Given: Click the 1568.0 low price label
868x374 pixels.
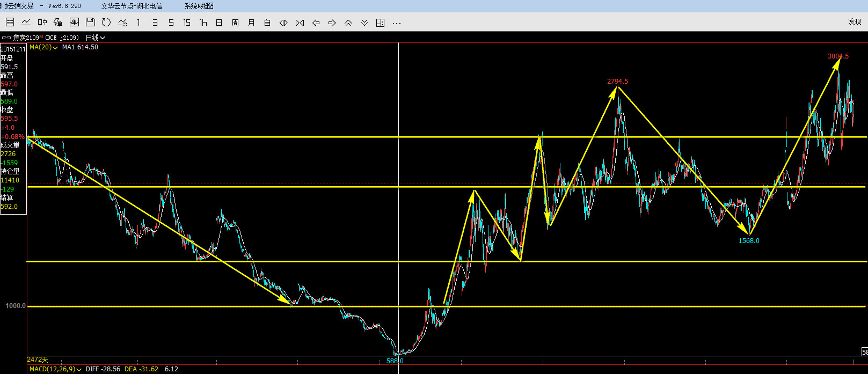Looking at the screenshot, I should 749,241.
